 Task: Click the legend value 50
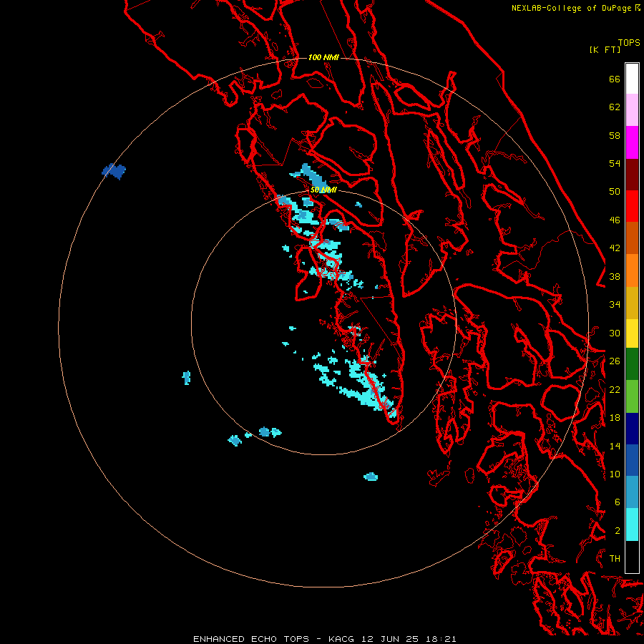pos(615,192)
